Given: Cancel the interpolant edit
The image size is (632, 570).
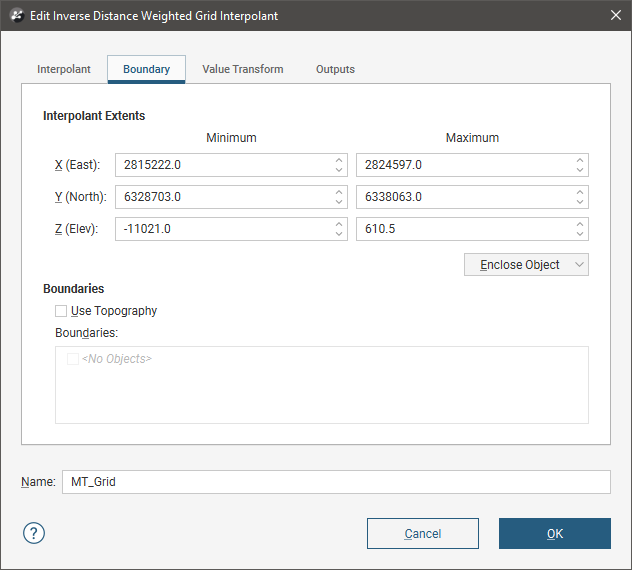Looking at the screenshot, I should tap(423, 534).
